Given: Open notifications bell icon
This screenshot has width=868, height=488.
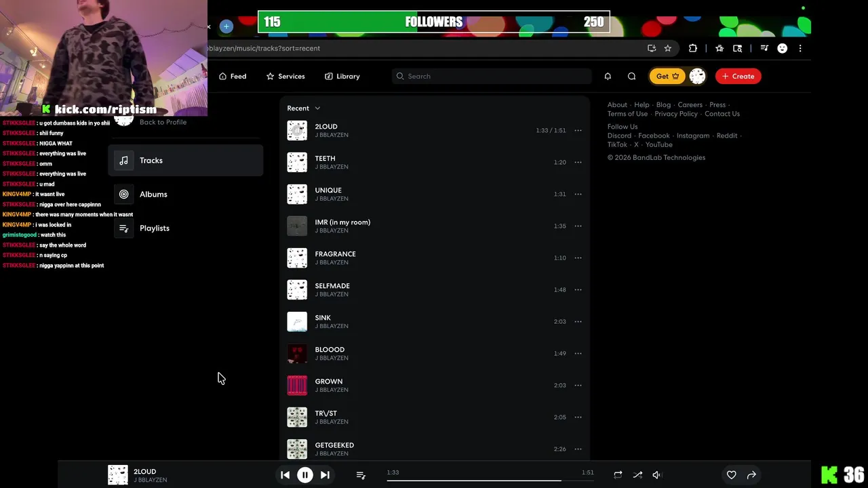Looking at the screenshot, I should point(608,76).
